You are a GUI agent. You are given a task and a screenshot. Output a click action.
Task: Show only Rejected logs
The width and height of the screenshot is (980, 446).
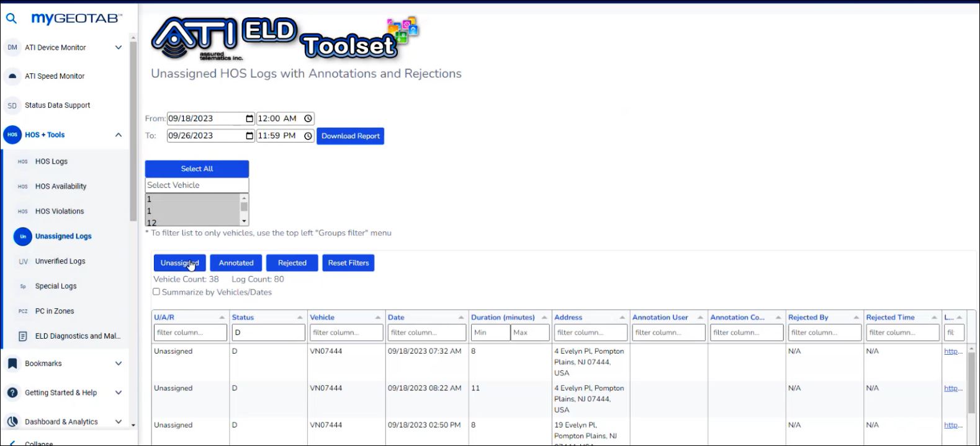tap(292, 263)
